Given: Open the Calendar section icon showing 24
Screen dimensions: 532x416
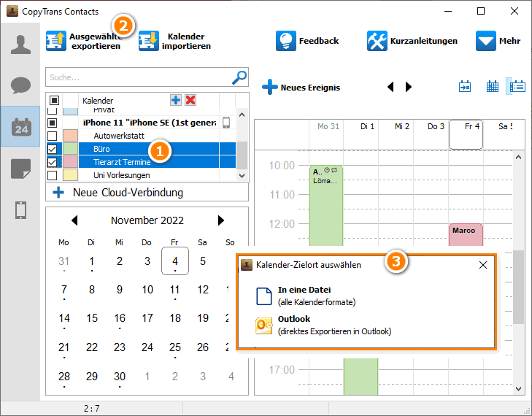Looking at the screenshot, I should tap(21, 127).
